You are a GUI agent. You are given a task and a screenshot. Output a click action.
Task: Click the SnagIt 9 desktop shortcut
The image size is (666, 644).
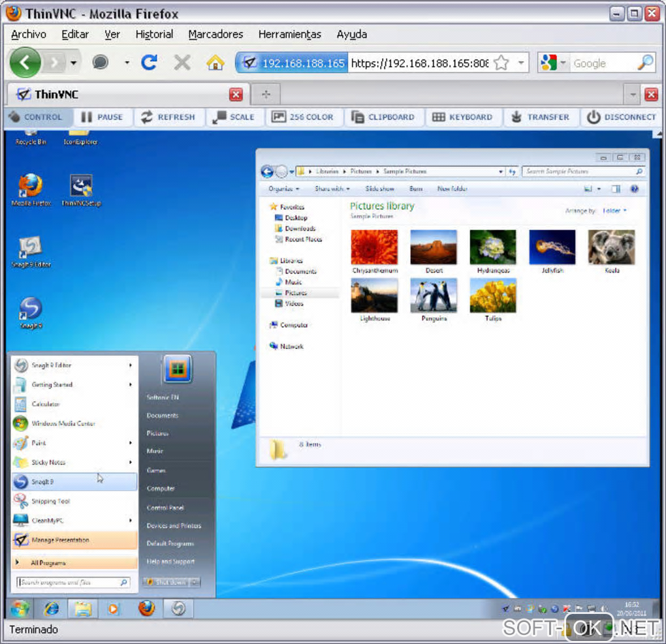31,313
